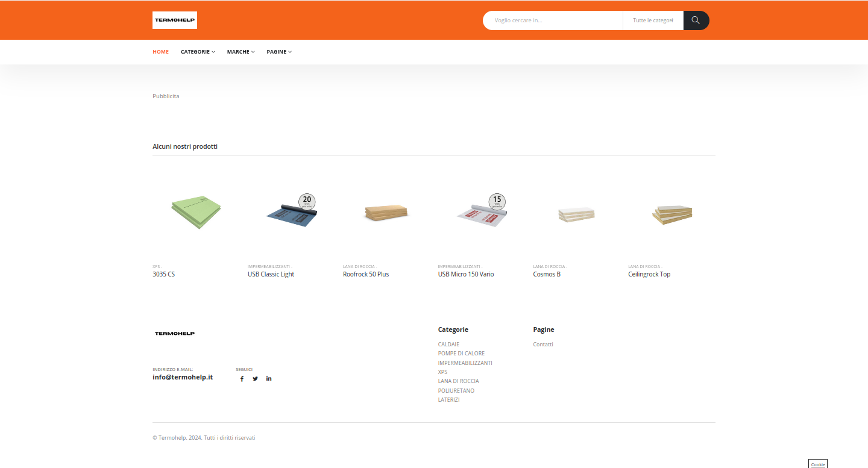Click the Termohelp logo in header

click(x=175, y=20)
